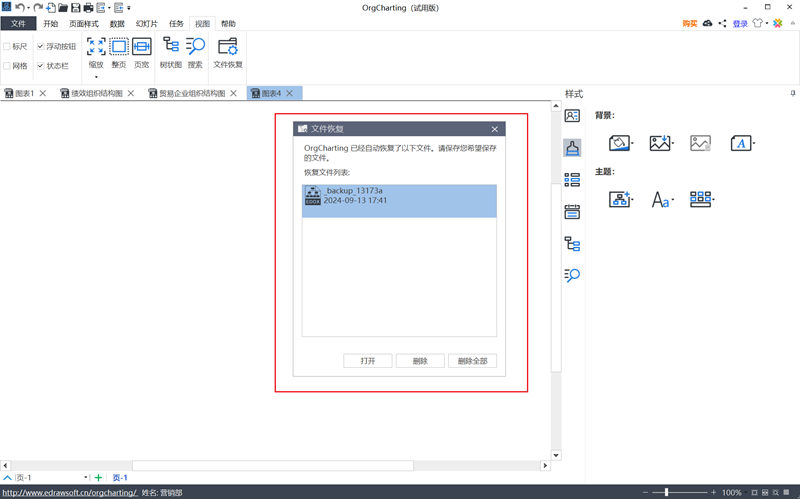Fit view to 页宽 page width
800x499 pixels.
[141, 53]
